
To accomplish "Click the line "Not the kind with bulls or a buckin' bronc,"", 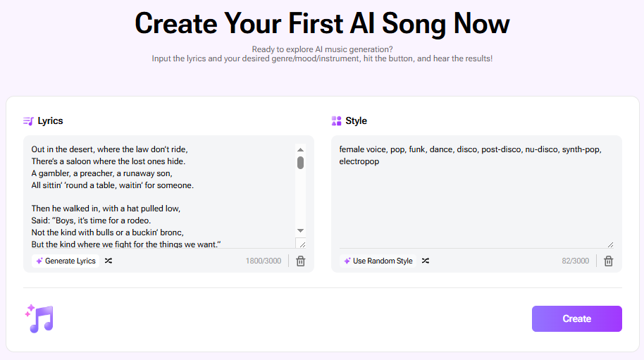I will point(108,232).
